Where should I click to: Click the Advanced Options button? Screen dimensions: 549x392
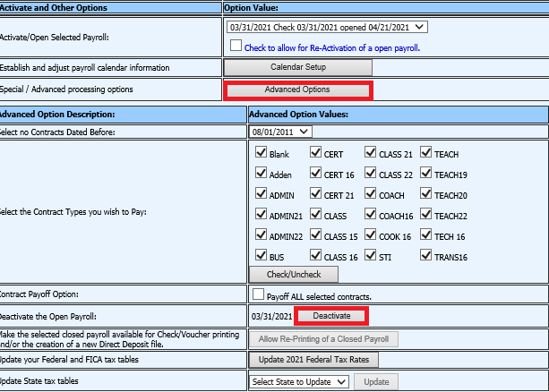[x=297, y=89]
